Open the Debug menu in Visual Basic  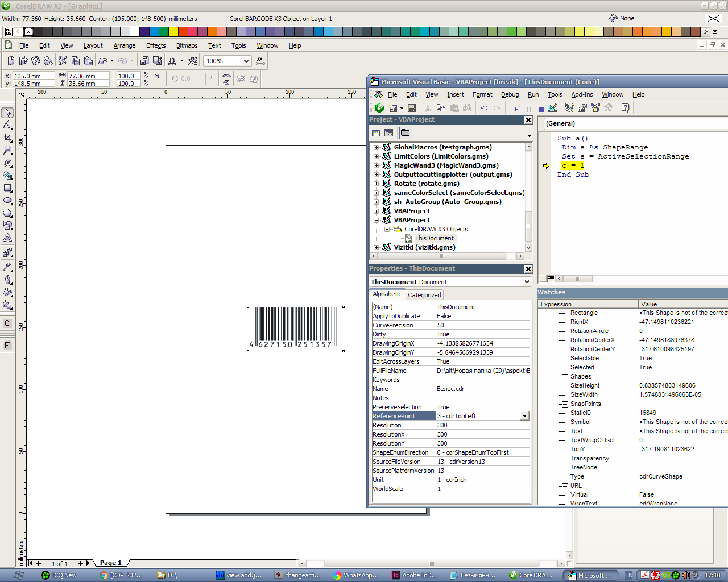510,94
